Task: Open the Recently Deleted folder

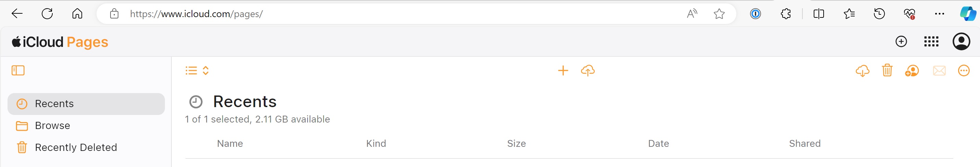Action: tap(76, 147)
